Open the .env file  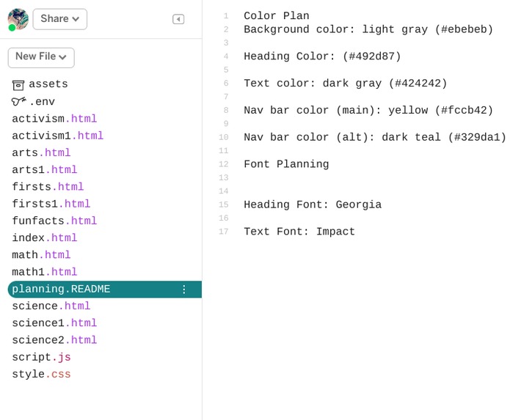pos(42,102)
